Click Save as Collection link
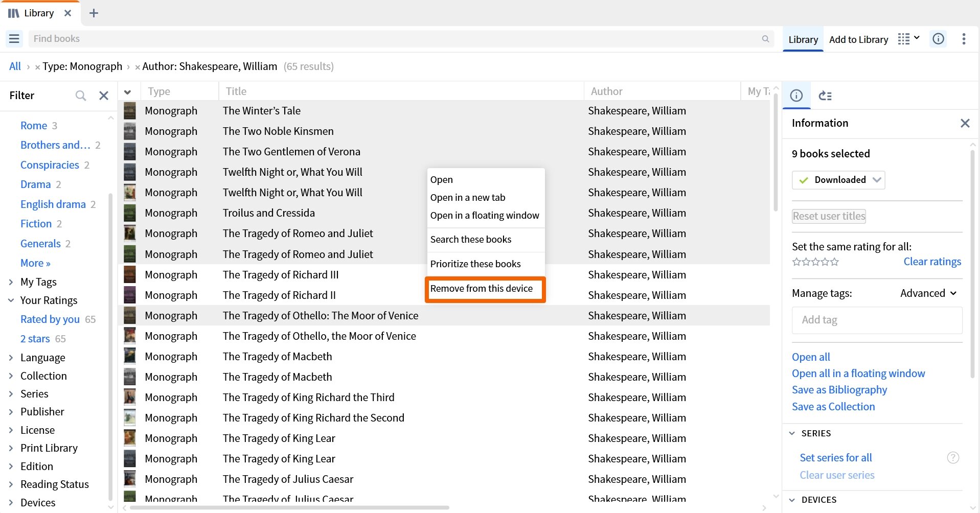The height and width of the screenshot is (513, 980). (x=833, y=407)
